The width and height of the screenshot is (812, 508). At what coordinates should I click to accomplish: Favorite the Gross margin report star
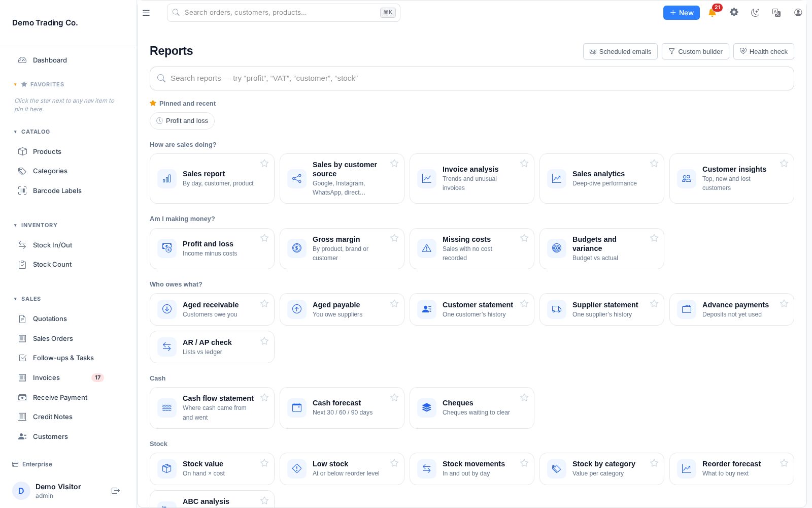[x=394, y=238]
